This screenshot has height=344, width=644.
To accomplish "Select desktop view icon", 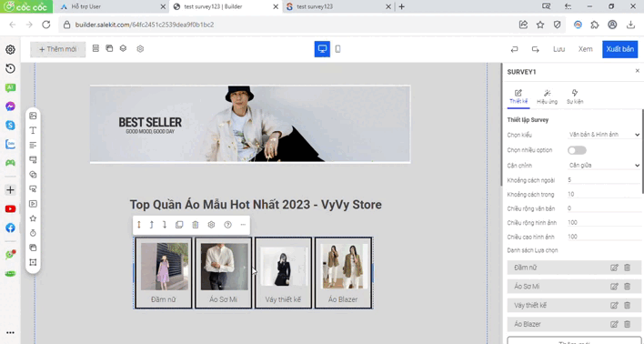I will pyautogui.click(x=322, y=49).
